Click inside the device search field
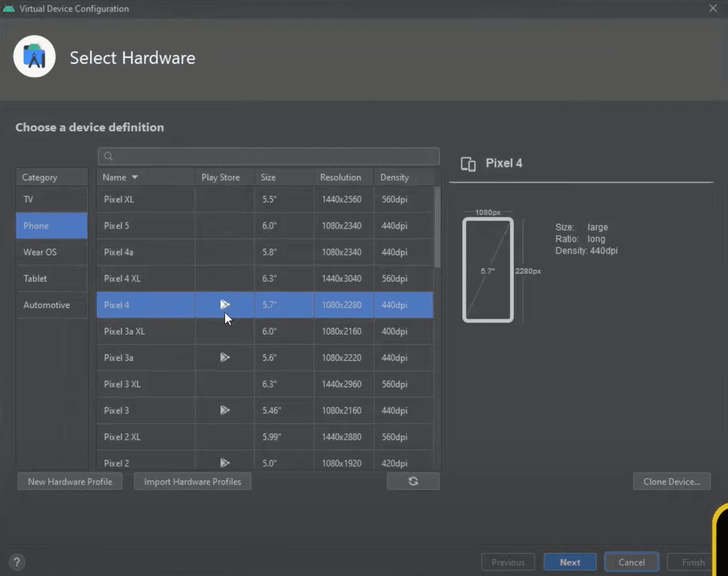 click(x=269, y=155)
